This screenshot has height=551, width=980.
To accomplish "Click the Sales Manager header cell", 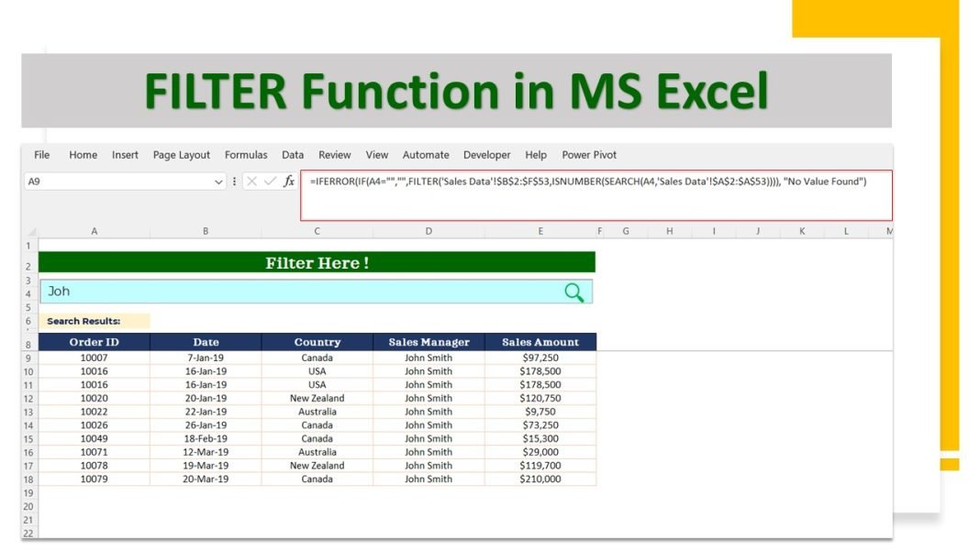I will [x=429, y=342].
